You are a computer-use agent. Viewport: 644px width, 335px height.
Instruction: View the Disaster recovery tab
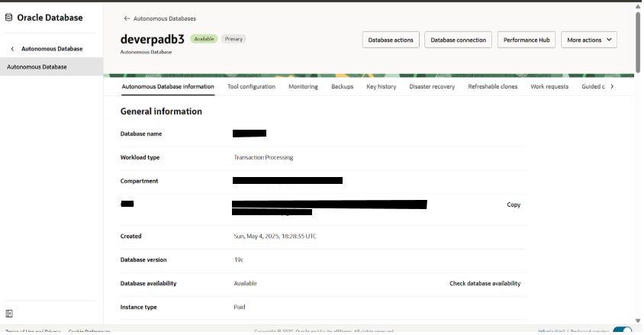(x=432, y=87)
